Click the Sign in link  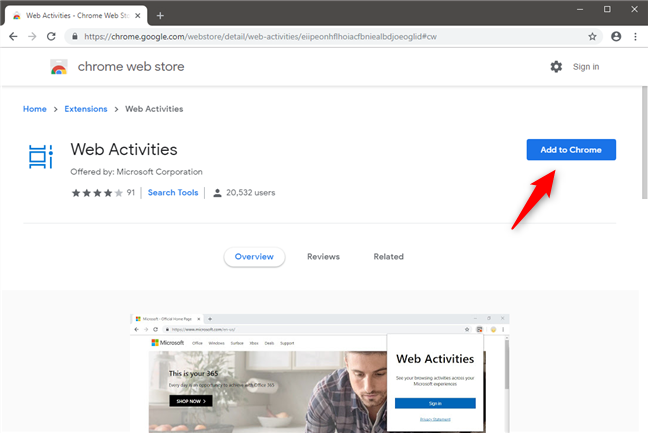point(586,67)
